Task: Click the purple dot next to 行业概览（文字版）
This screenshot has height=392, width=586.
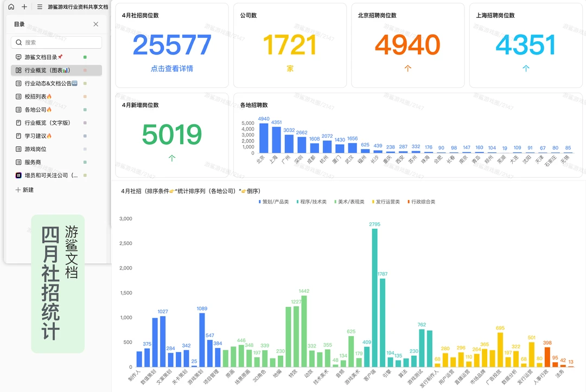Action: pyautogui.click(x=85, y=123)
